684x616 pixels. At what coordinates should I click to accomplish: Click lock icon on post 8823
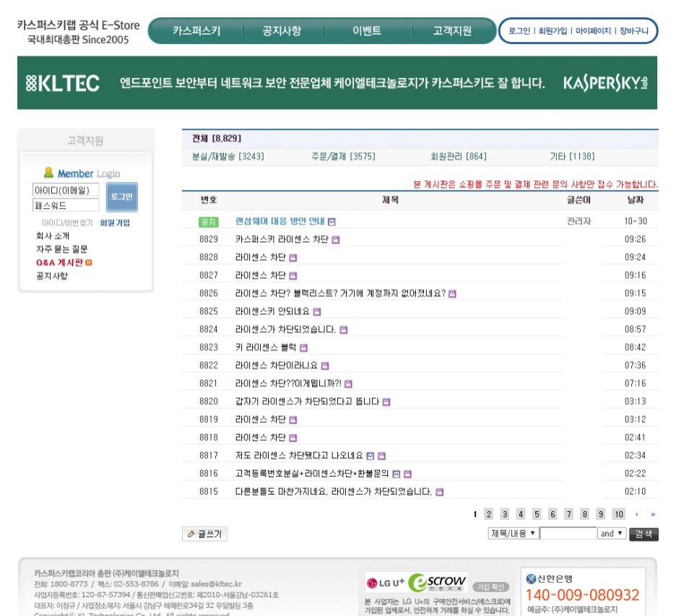point(304,347)
